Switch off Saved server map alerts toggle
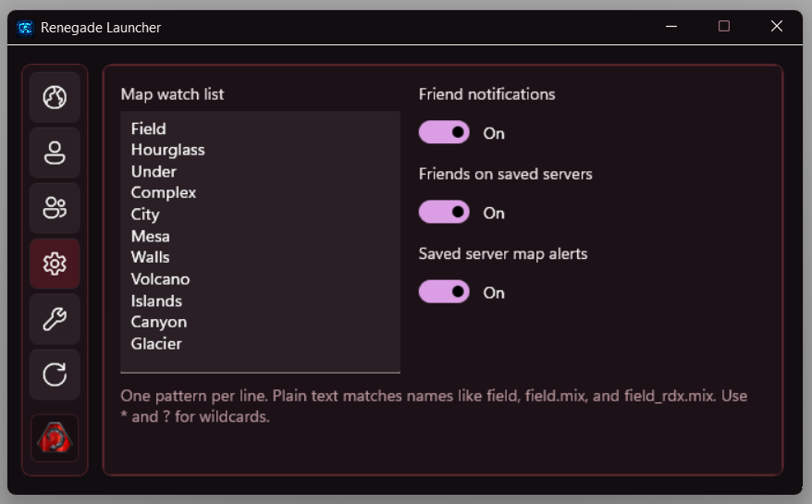This screenshot has height=504, width=812. click(x=444, y=292)
